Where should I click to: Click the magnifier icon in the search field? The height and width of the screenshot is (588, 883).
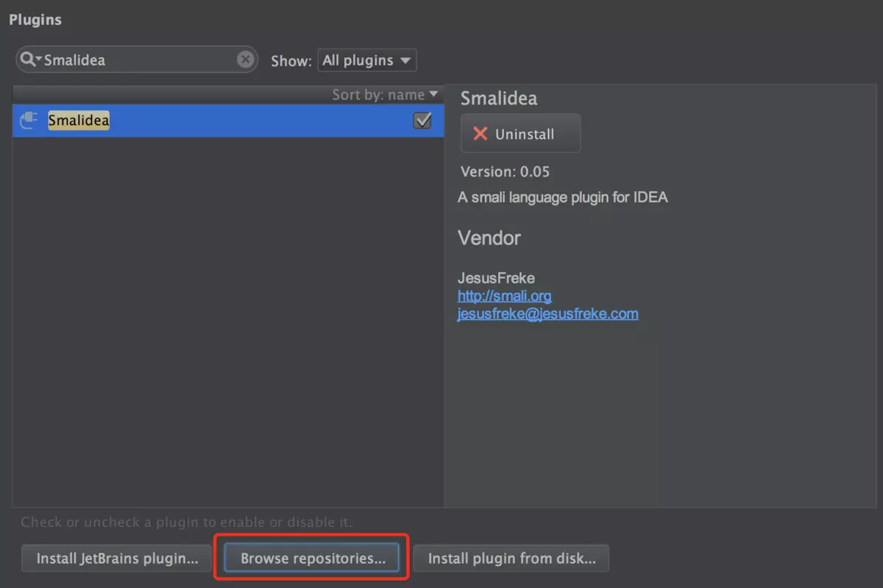[x=26, y=60]
